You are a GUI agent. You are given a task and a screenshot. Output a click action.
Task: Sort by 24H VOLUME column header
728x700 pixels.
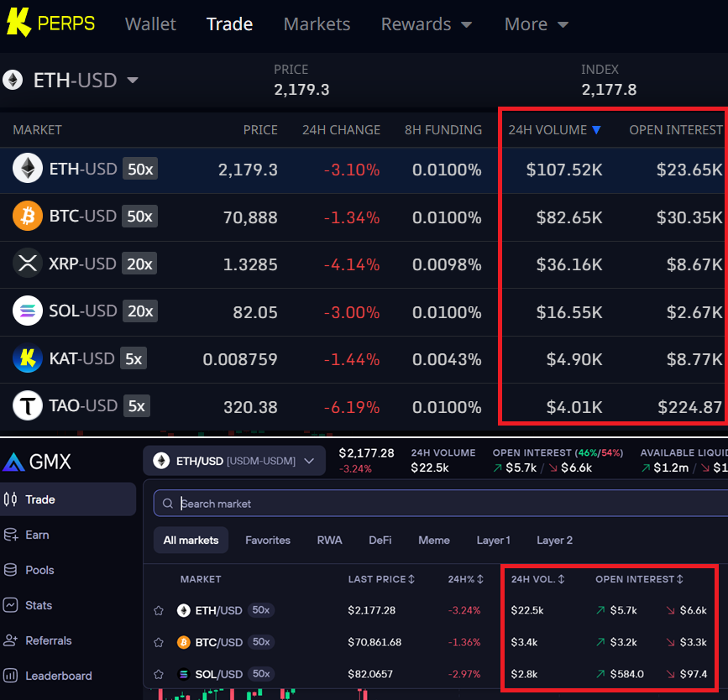pyautogui.click(x=554, y=130)
